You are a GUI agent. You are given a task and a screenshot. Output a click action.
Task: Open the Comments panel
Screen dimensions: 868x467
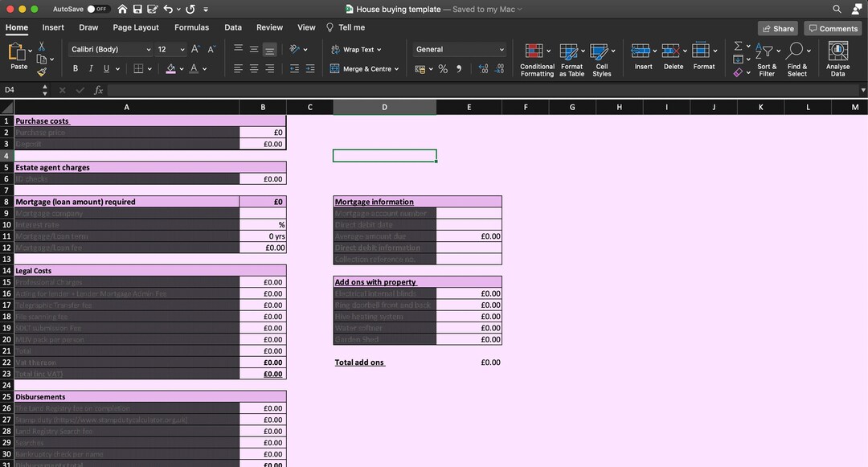[833, 27]
